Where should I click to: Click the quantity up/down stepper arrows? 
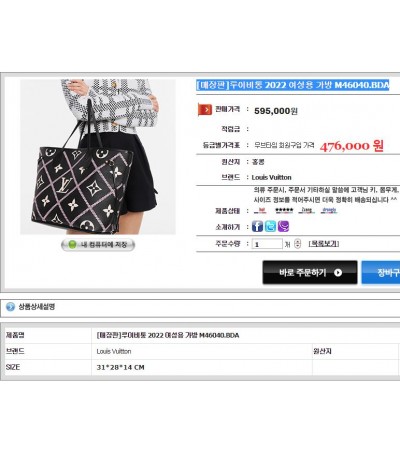[297, 244]
